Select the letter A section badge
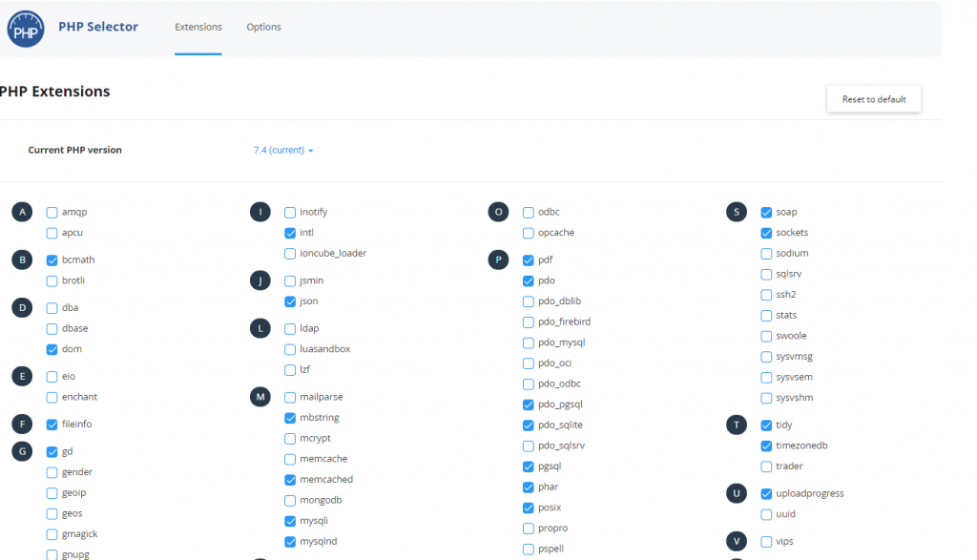This screenshot has width=977, height=560. pos(22,212)
